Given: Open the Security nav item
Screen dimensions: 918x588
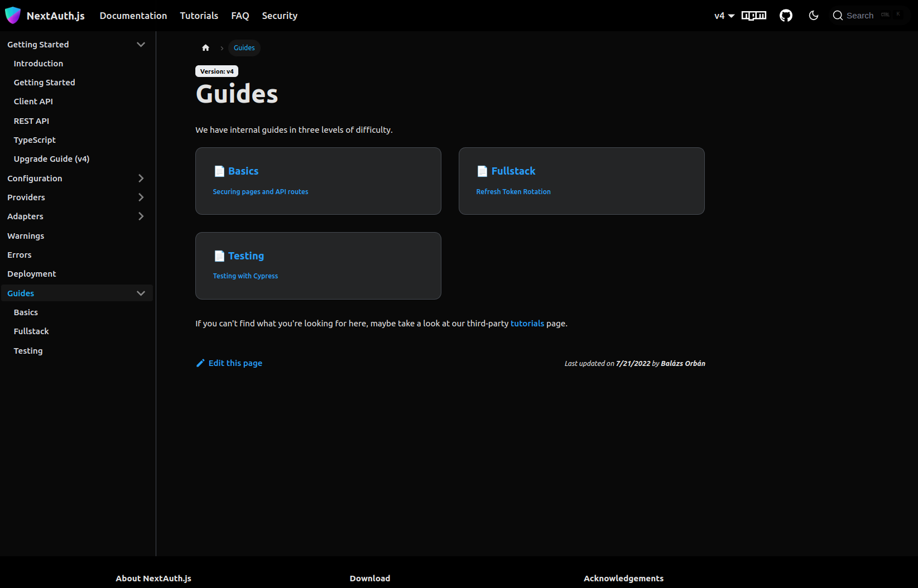Looking at the screenshot, I should tap(280, 16).
